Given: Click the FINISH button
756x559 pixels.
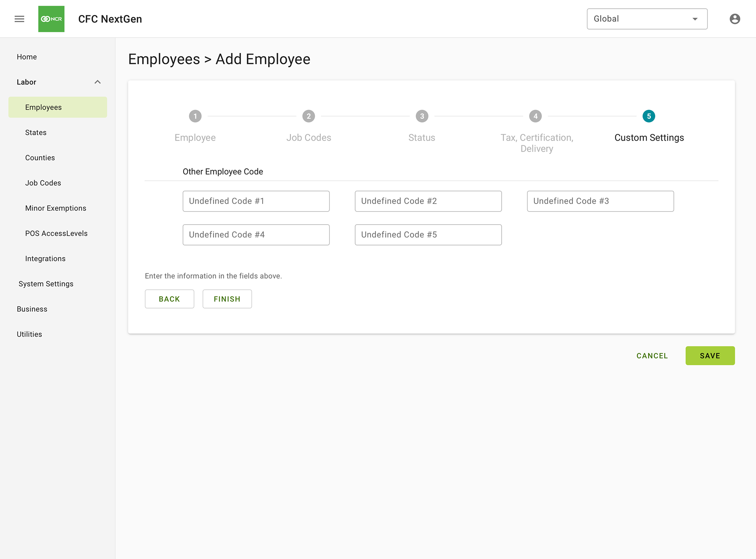Looking at the screenshot, I should (227, 299).
